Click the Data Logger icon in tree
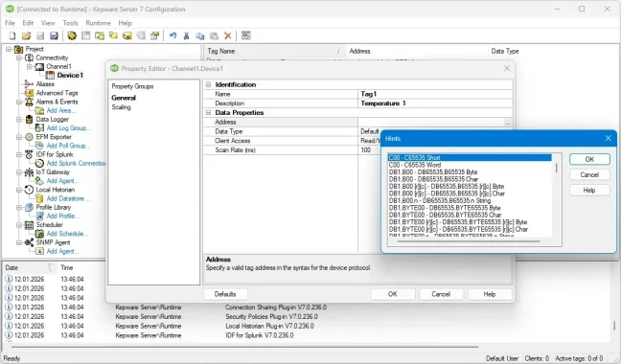621x364 pixels. pos(29,119)
